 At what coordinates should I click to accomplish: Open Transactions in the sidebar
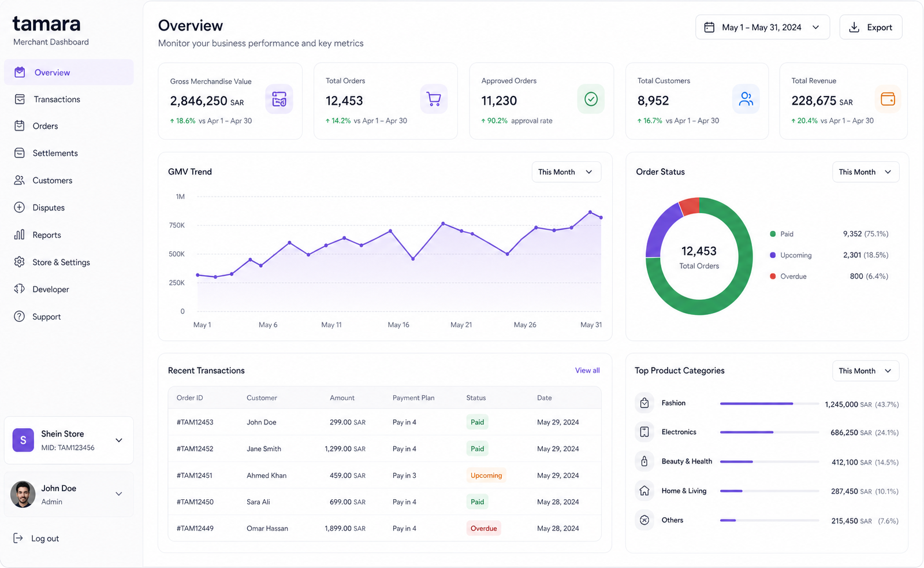(x=57, y=99)
